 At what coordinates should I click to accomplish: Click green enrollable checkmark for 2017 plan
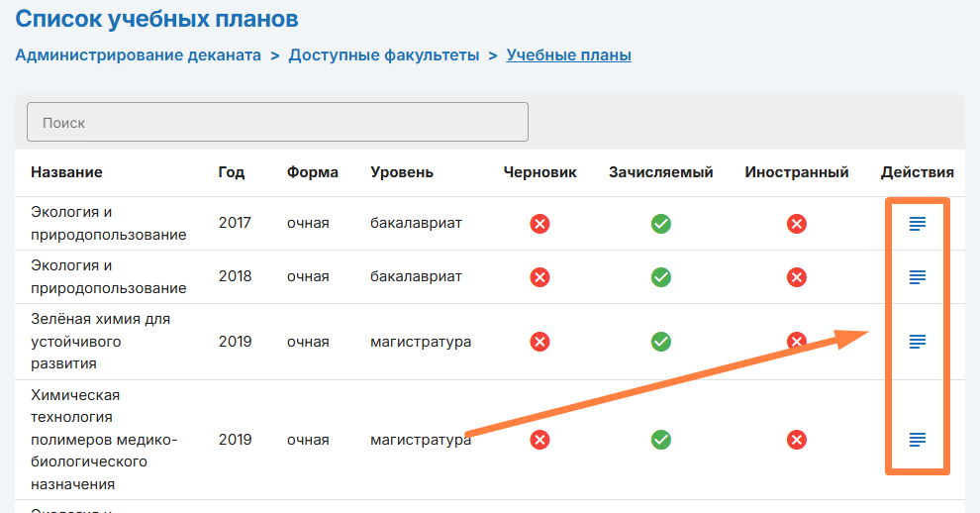tap(661, 224)
